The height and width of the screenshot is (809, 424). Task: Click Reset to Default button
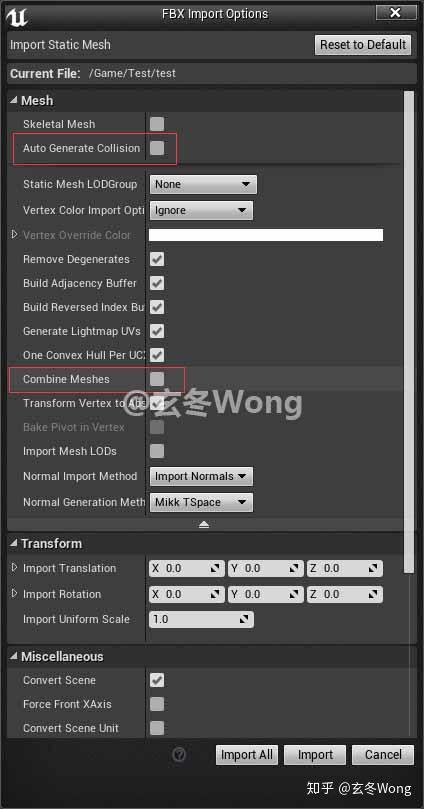point(363,45)
